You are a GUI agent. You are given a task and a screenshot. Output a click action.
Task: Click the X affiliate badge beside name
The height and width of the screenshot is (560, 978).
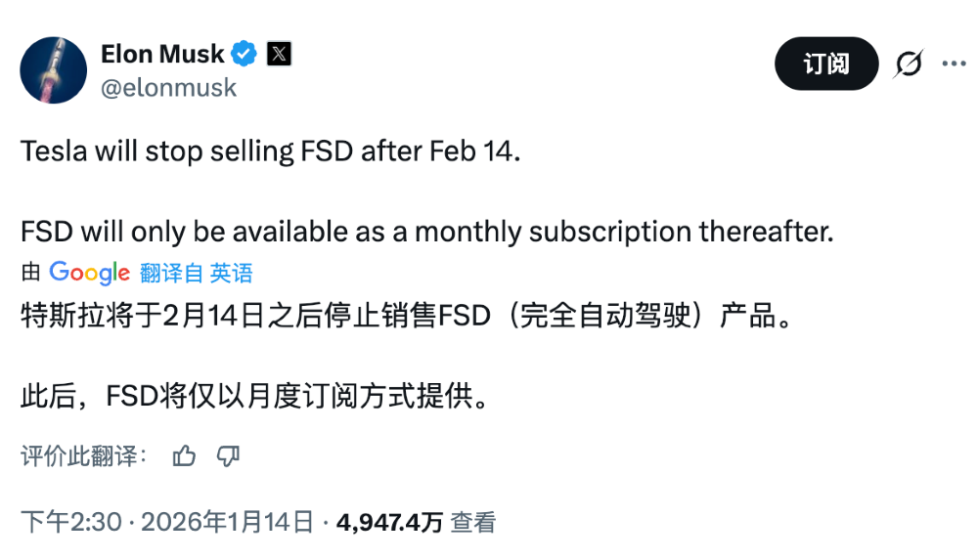279,55
